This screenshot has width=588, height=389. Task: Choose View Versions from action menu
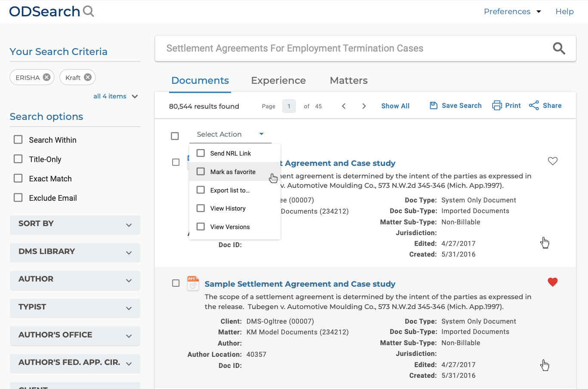pyautogui.click(x=235, y=227)
